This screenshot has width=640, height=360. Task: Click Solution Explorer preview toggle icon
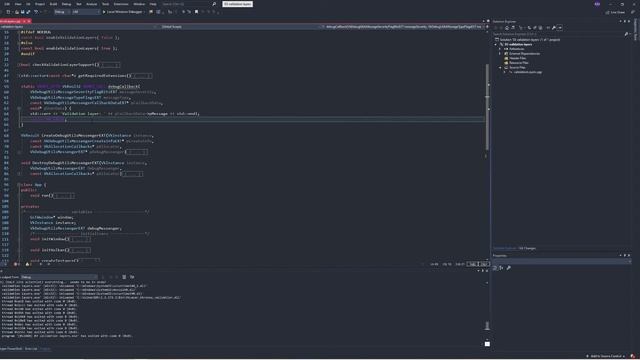coord(560,28)
